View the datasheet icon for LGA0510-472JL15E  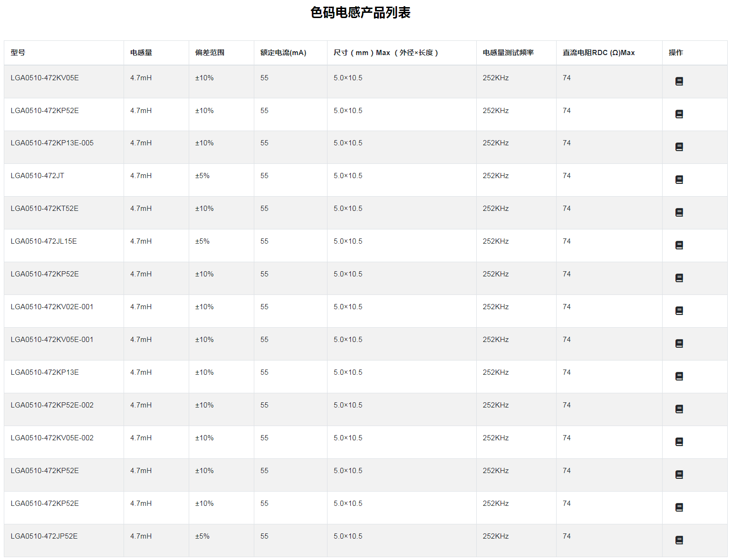coord(679,245)
